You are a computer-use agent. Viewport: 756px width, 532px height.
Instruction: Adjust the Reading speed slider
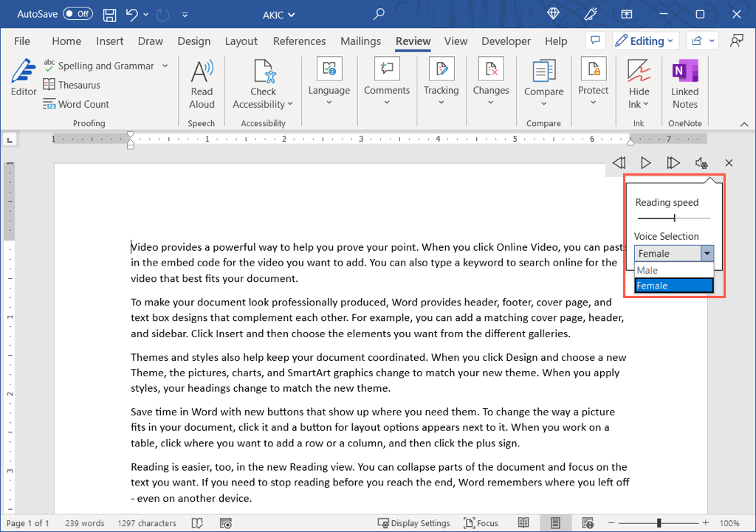point(674,218)
